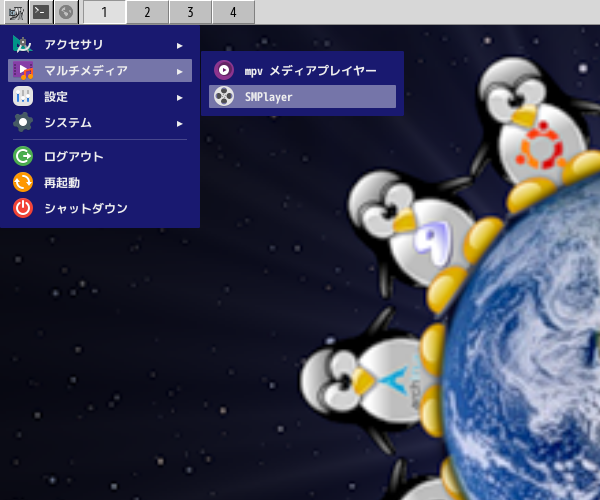Launch SMPlayer from the submenu

[x=302, y=97]
